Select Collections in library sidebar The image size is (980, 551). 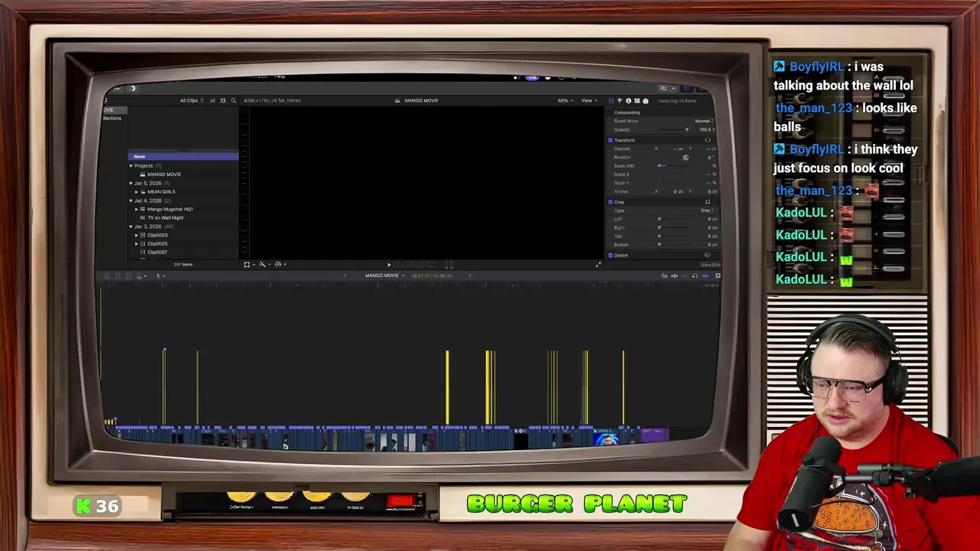[113, 119]
